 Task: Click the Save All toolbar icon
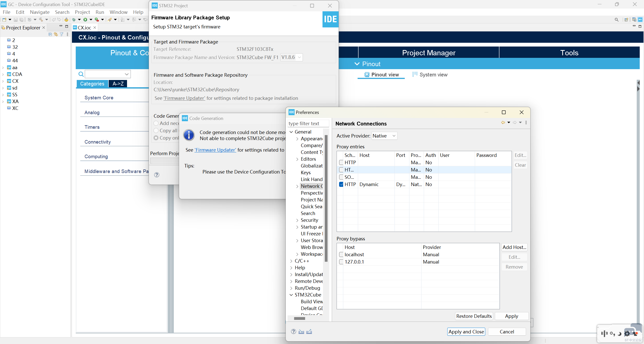[x=21, y=20]
